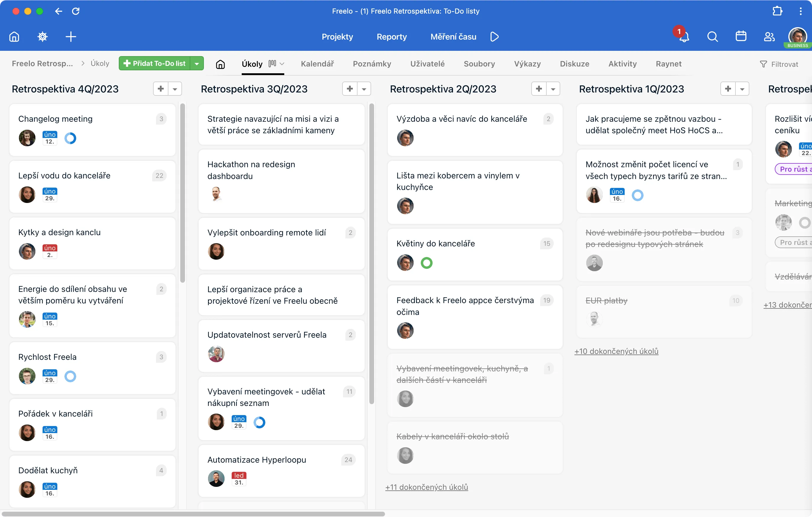Open the settings gear in top bar
The height and width of the screenshot is (517, 812).
click(x=43, y=36)
